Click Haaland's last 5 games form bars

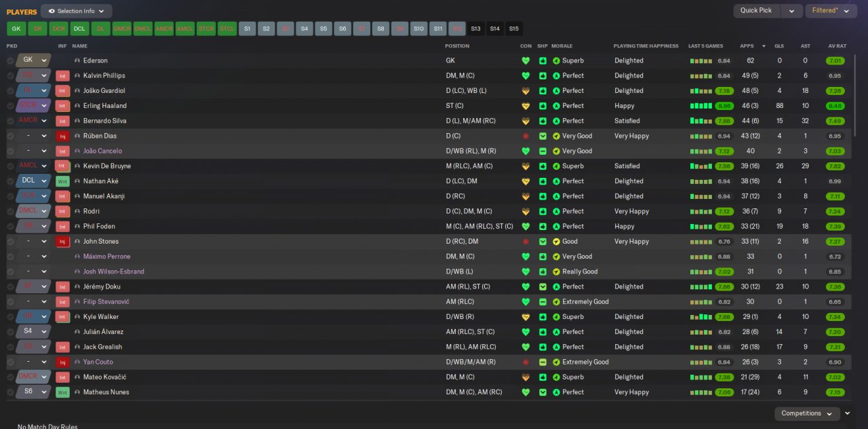point(701,106)
